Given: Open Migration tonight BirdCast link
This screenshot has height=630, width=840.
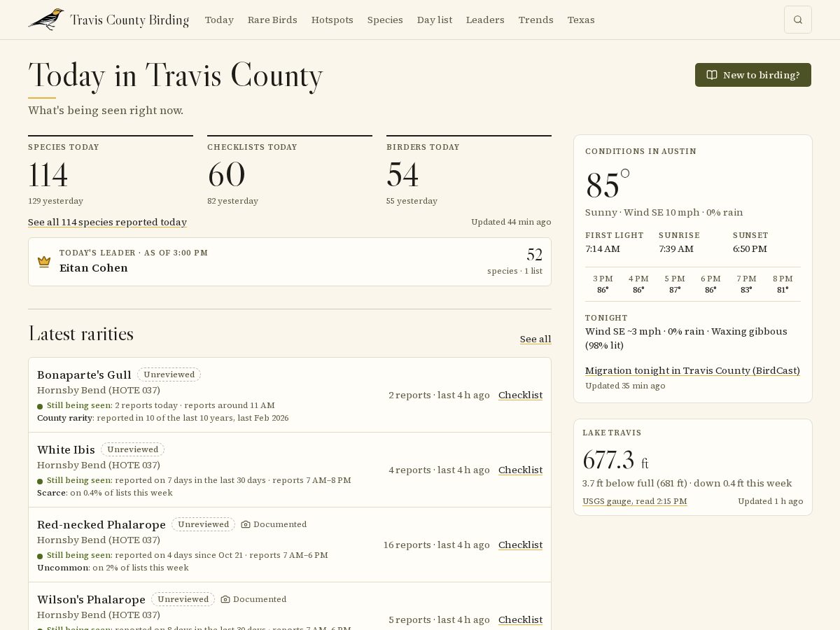Looking at the screenshot, I should (692, 370).
